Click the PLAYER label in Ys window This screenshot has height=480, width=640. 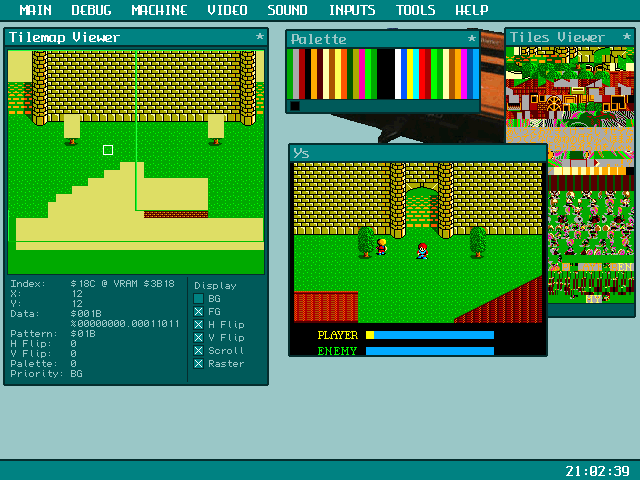click(338, 335)
